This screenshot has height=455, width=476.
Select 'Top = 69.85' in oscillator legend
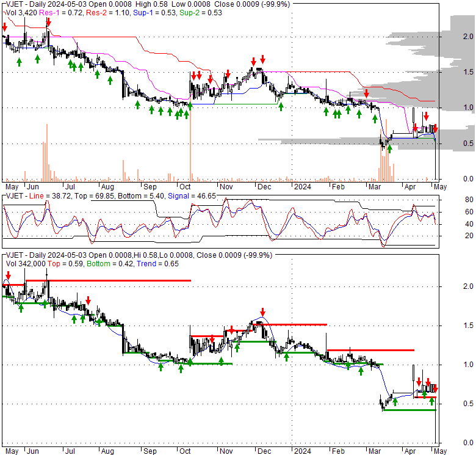coord(95,196)
